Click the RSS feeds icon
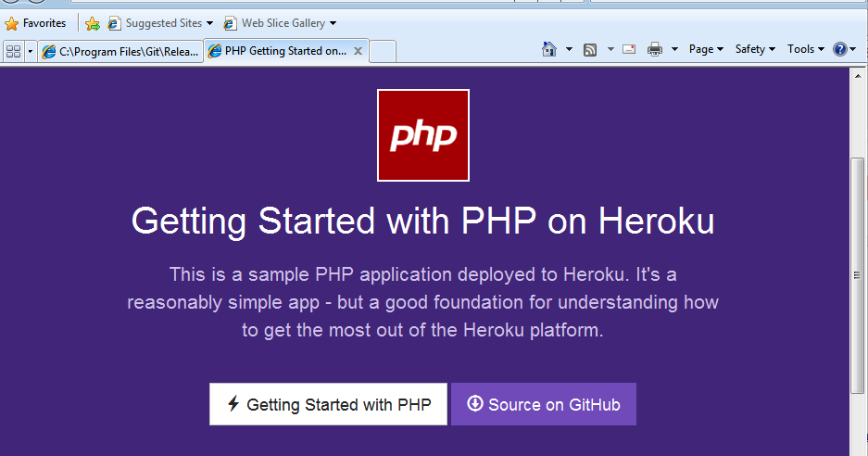Image resolution: width=868 pixels, height=456 pixels. pos(590,50)
